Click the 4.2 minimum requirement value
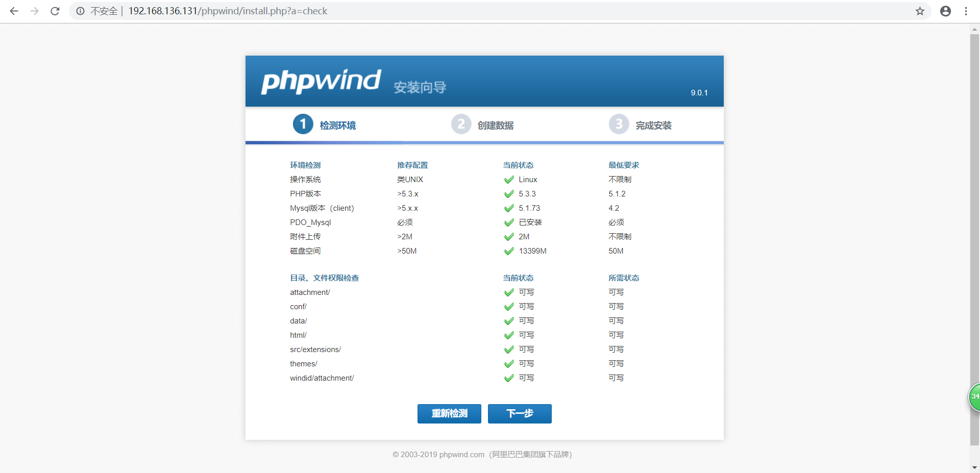 [614, 208]
